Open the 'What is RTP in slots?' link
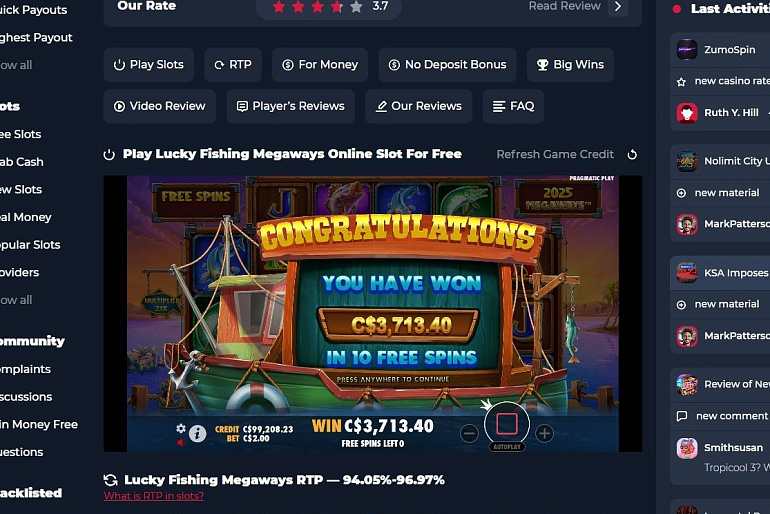 point(154,496)
